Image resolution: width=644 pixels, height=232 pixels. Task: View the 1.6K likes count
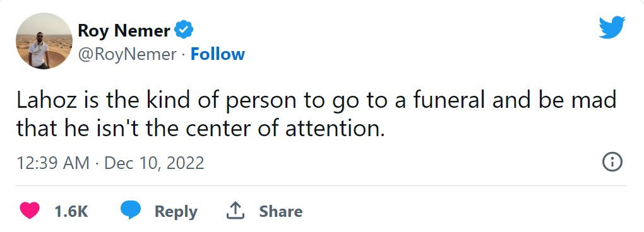click(x=71, y=211)
